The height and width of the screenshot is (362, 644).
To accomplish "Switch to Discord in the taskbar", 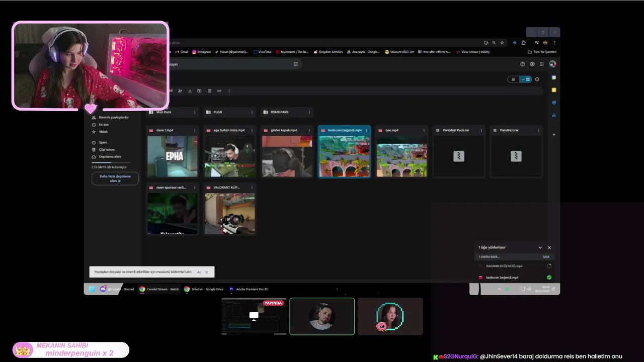I will tap(117, 289).
